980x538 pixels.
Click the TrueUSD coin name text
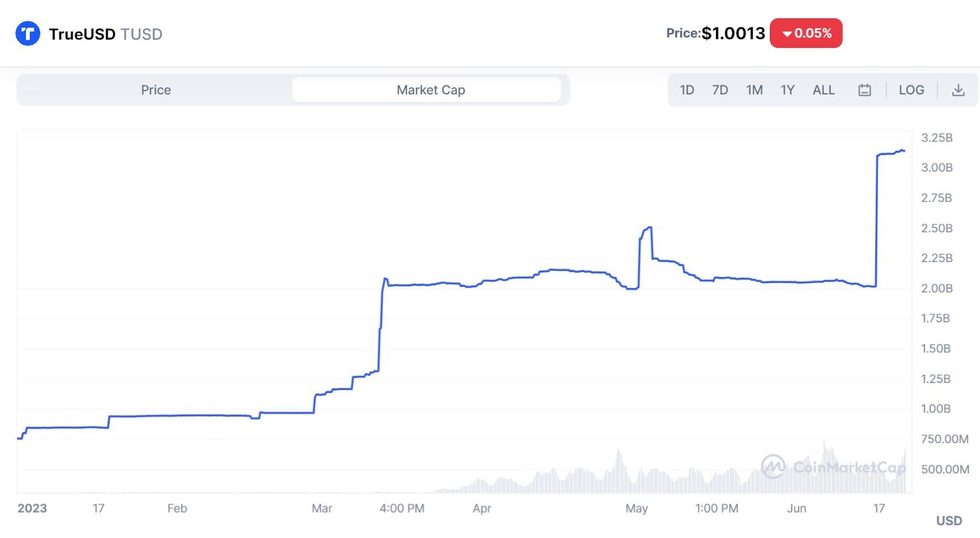click(x=82, y=34)
